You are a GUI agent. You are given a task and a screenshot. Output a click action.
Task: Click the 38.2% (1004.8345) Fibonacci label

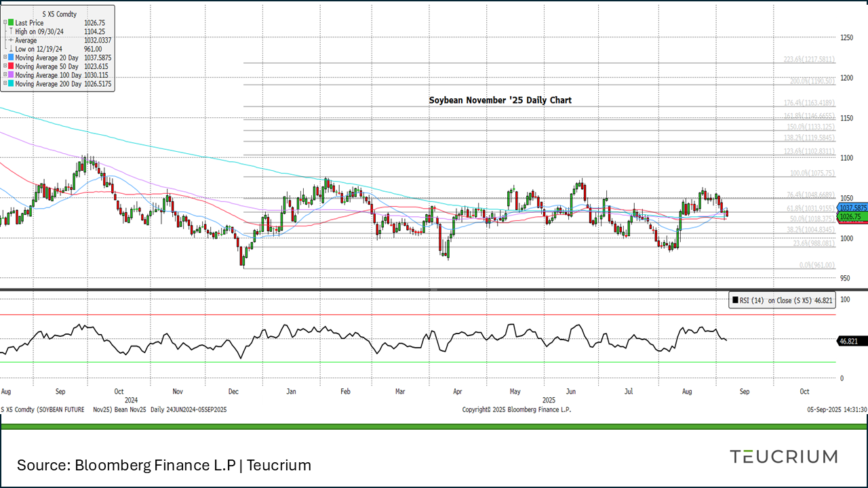pos(811,230)
